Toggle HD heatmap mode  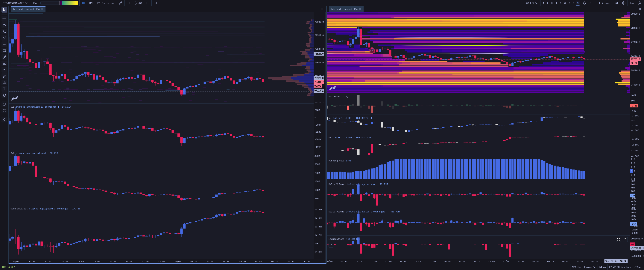[x=83, y=3]
